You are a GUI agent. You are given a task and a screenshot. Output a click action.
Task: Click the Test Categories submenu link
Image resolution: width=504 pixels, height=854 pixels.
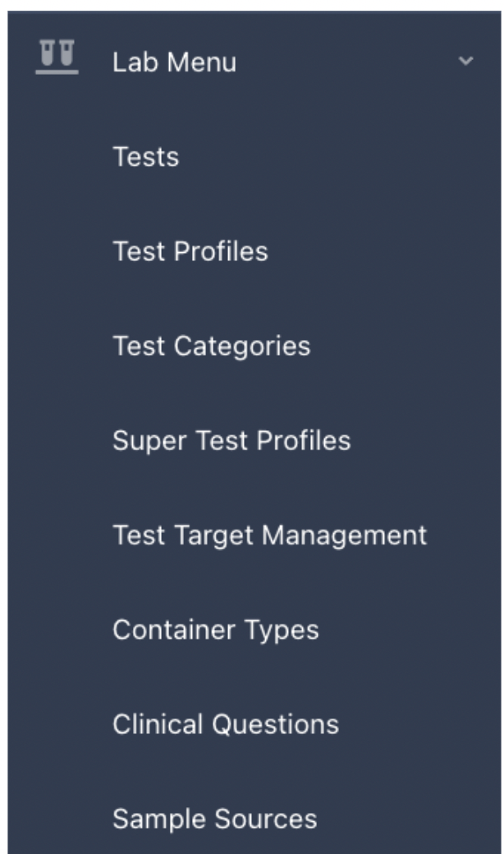click(212, 347)
